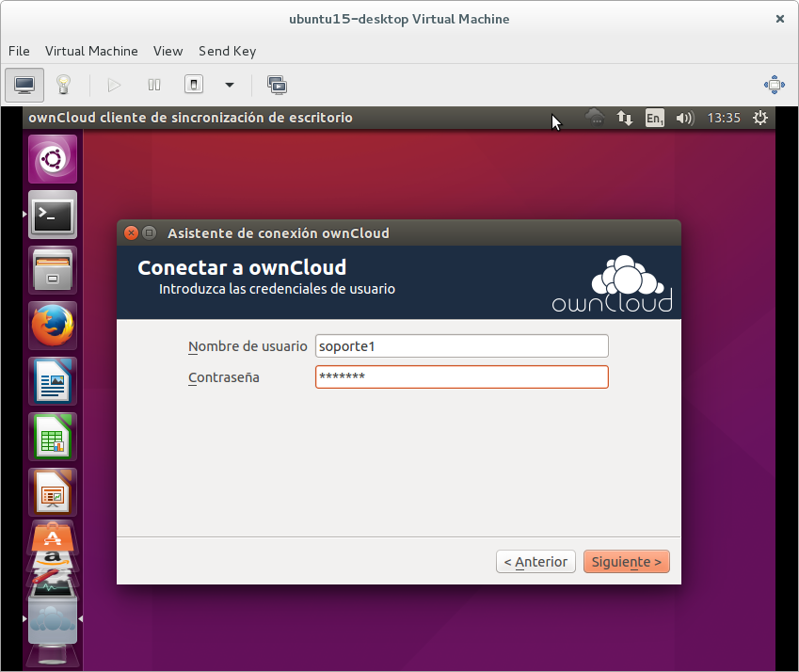799x672 pixels.
Task: Go back with the Anterior button
Action: (x=535, y=562)
